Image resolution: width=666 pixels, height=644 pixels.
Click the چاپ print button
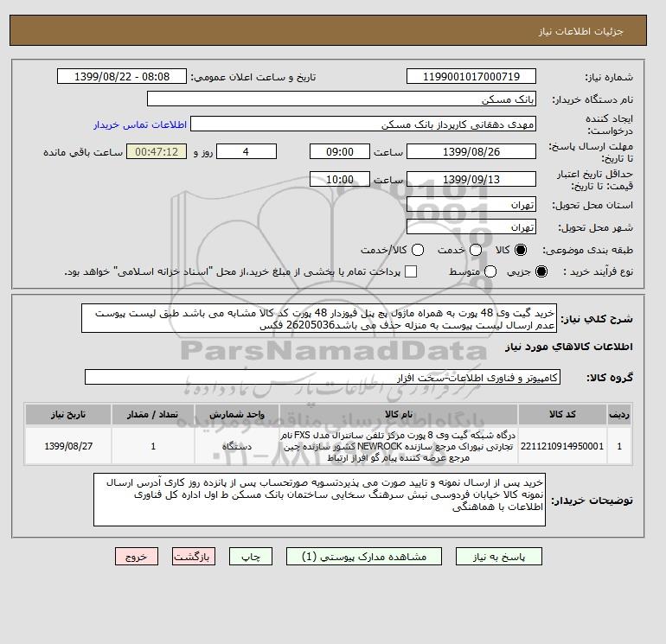coord(251,557)
